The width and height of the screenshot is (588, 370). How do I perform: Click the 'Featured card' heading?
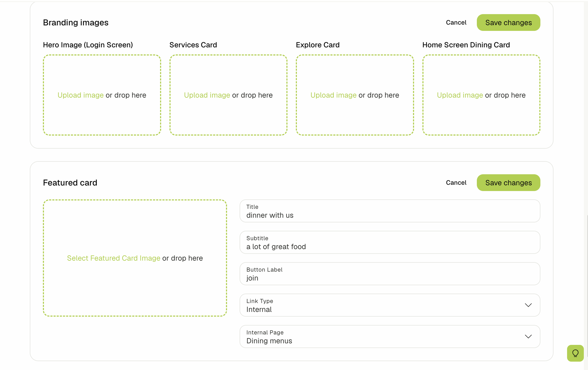point(70,183)
